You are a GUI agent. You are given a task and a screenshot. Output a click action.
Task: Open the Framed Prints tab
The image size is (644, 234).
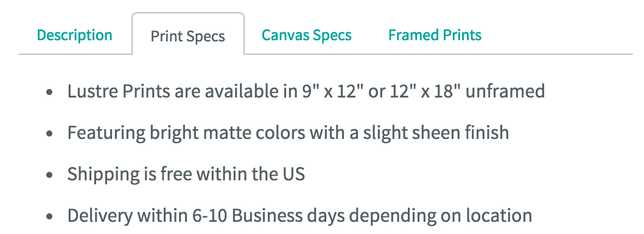[435, 35]
